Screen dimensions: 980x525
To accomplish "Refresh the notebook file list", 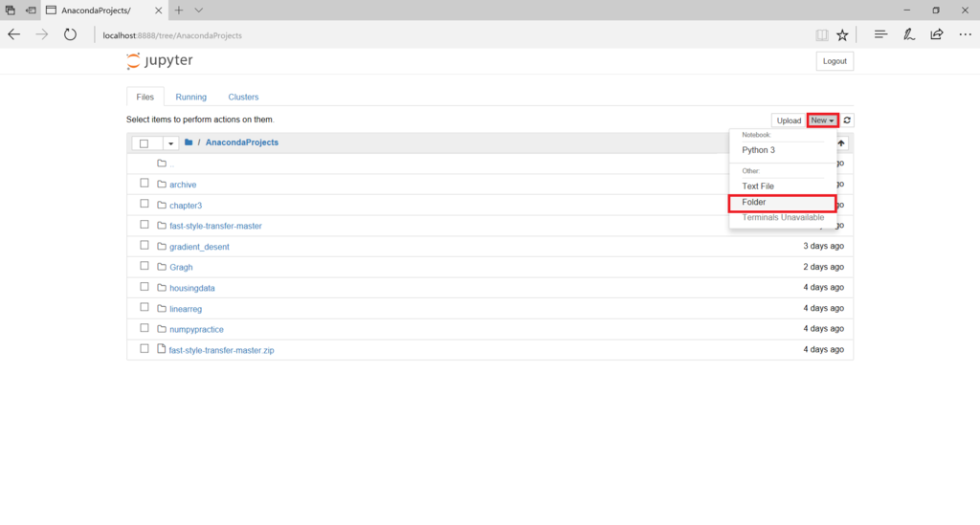I will point(847,120).
